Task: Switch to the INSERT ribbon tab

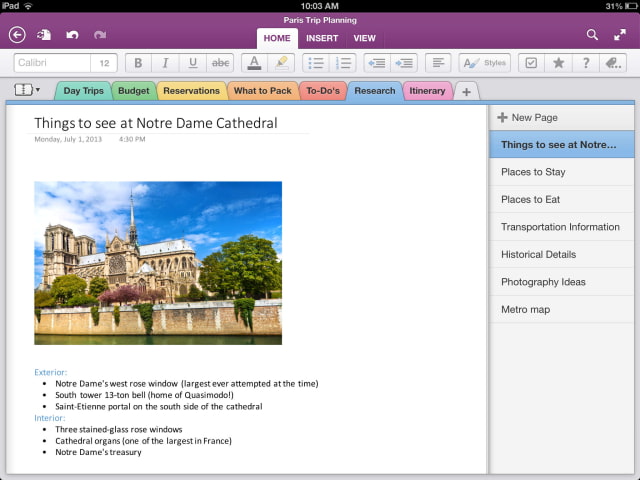Action: point(322,38)
